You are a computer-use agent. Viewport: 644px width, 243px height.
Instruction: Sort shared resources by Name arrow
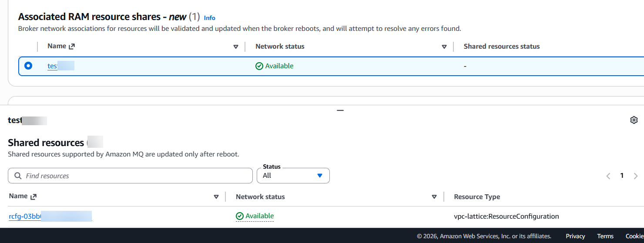click(x=216, y=197)
